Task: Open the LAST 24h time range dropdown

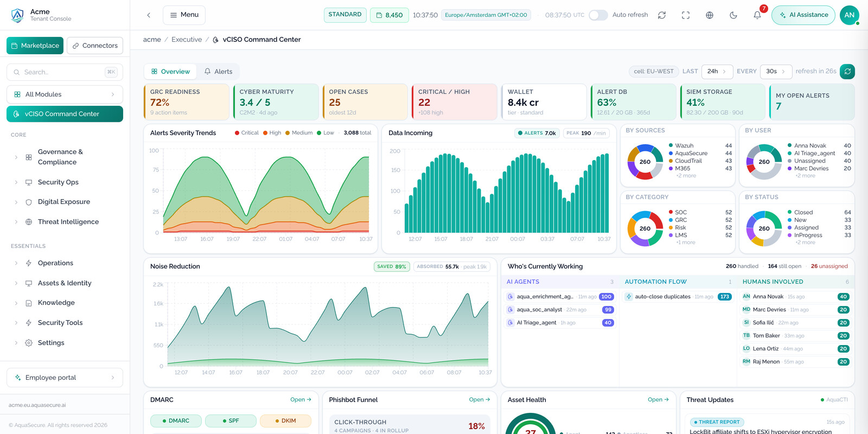Action: click(x=717, y=72)
